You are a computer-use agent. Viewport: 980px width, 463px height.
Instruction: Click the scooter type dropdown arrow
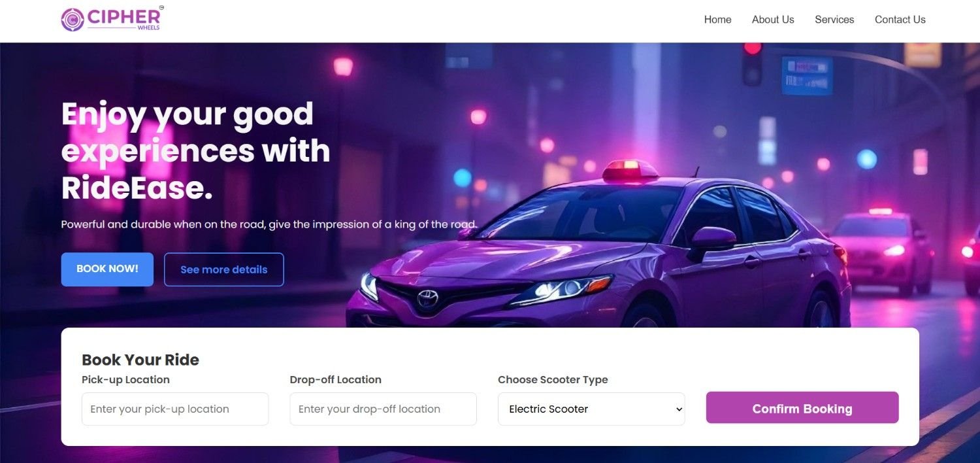pos(679,409)
